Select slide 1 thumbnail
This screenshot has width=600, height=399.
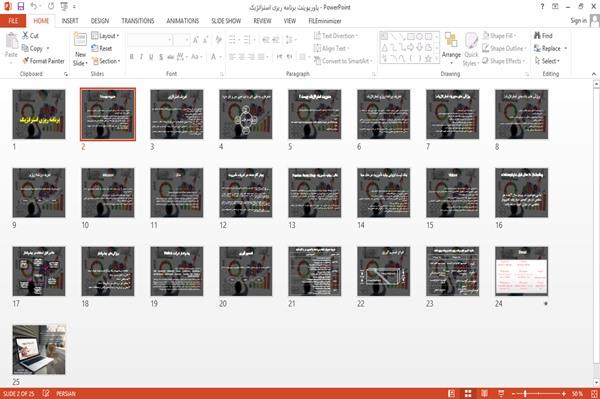tap(39, 114)
